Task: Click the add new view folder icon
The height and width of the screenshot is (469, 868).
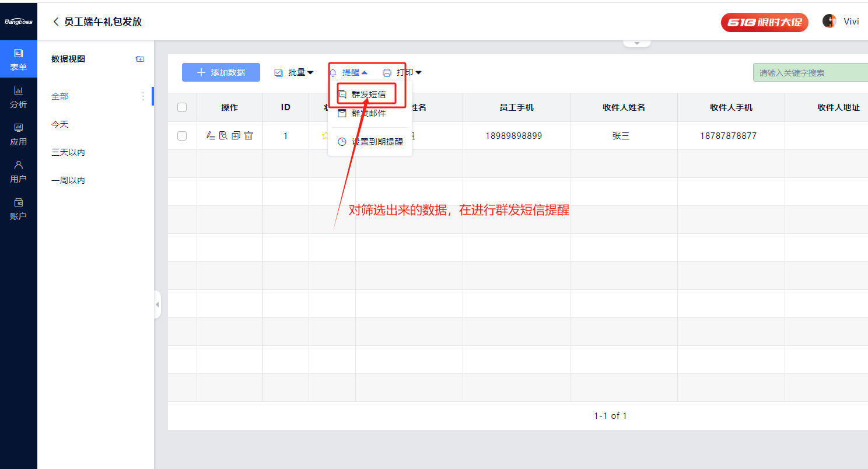Action: coord(140,59)
